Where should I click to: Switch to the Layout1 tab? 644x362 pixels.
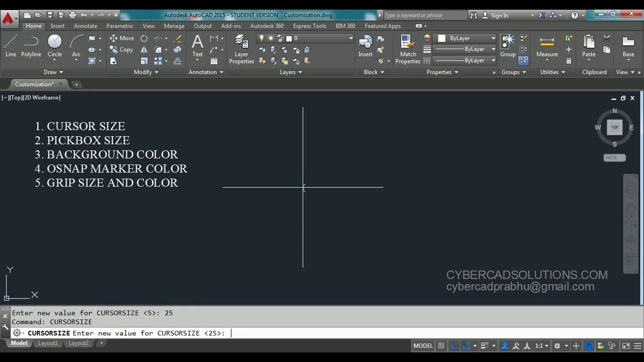pyautogui.click(x=48, y=343)
